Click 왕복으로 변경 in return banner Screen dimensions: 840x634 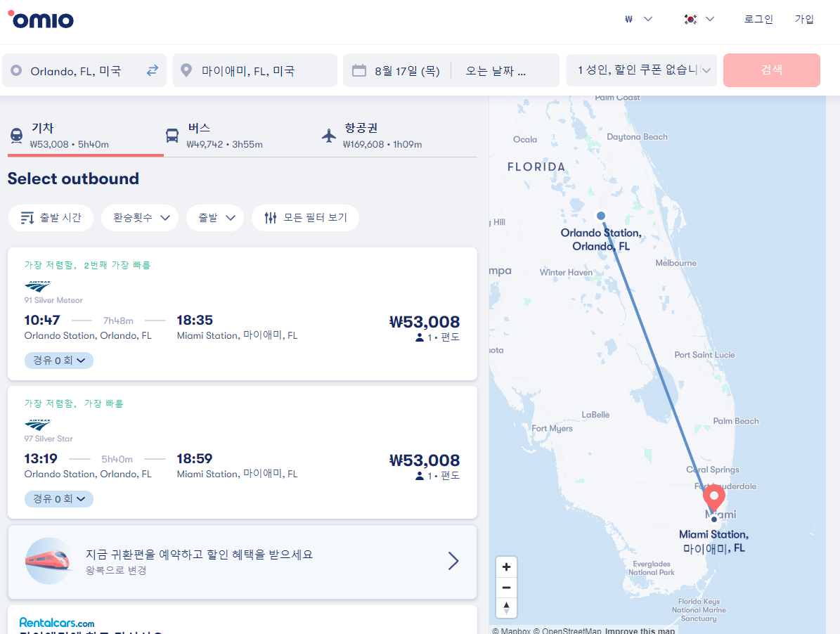116,570
